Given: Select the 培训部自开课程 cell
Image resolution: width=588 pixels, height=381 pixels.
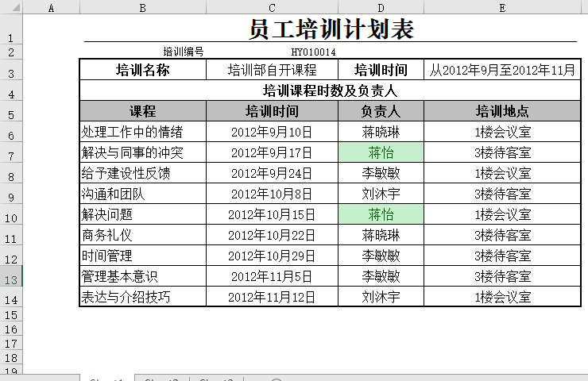Looking at the screenshot, I should pos(272,70).
